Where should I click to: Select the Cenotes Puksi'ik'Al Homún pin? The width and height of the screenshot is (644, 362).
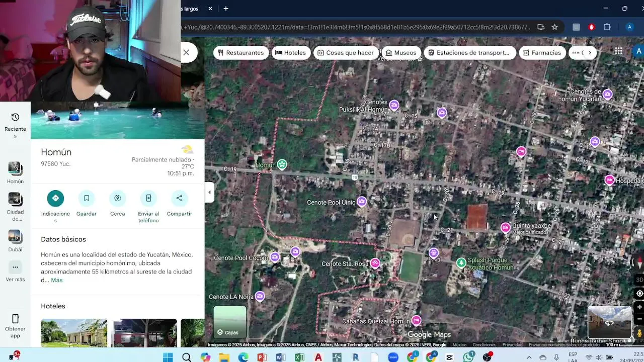[x=394, y=105]
